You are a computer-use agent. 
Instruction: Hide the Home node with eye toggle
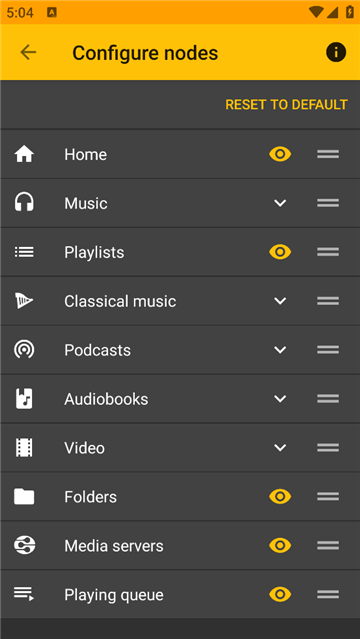pos(280,154)
